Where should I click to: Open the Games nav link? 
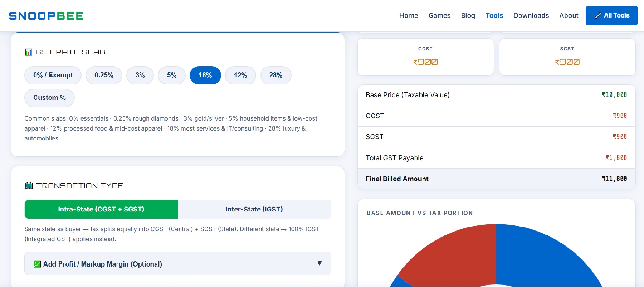[439, 15]
